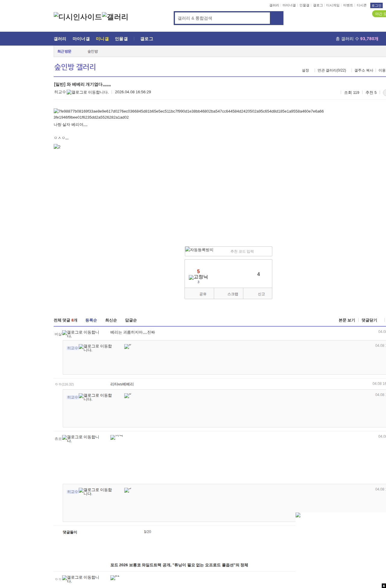This screenshot has height=588, width=386.
Task: Click the dccon image in 츄르's comment
Action: click(x=117, y=437)
